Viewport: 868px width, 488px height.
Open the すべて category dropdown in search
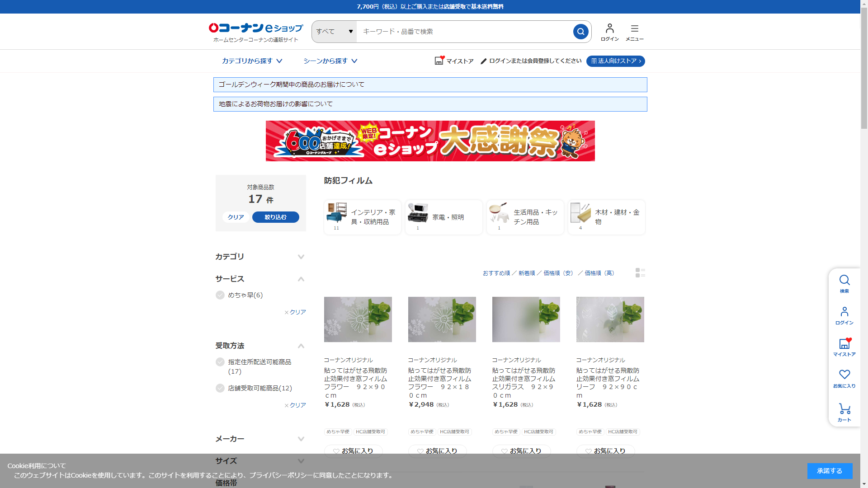coord(334,32)
